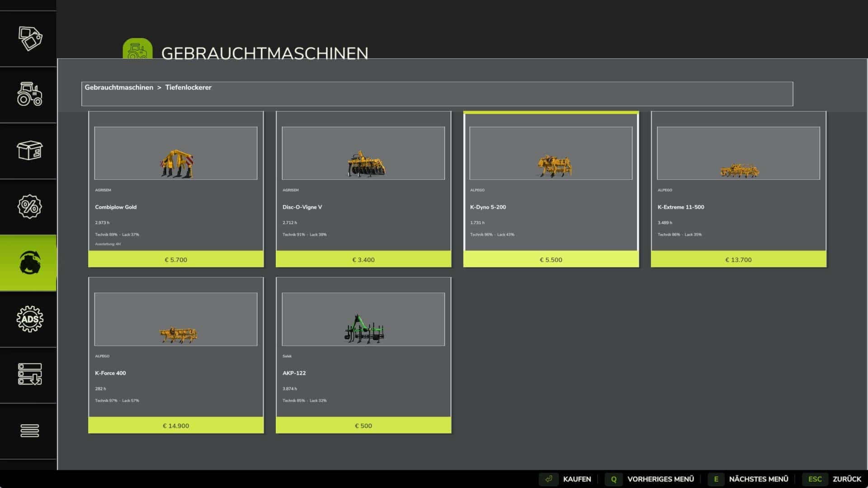Go to Vorheriges Menü
This screenshot has height=488, width=868.
[x=660, y=479]
